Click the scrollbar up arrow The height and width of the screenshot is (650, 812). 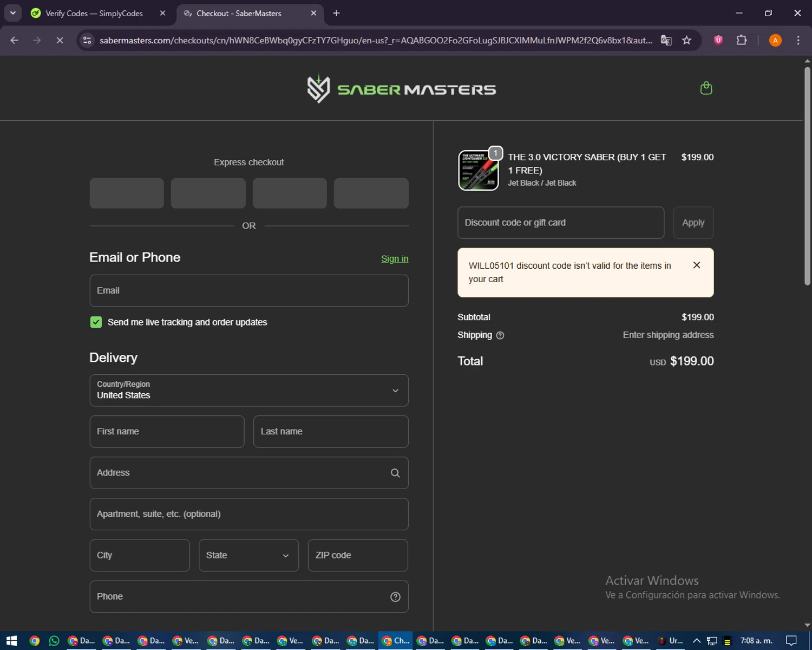point(807,61)
